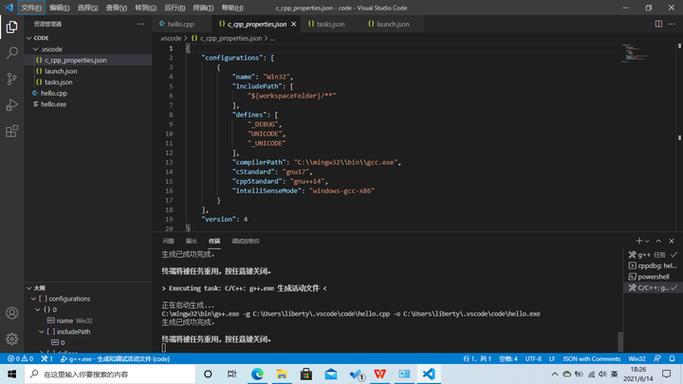Open the Search view in activity bar
Viewport: 683px width, 384px height.
click(12, 53)
